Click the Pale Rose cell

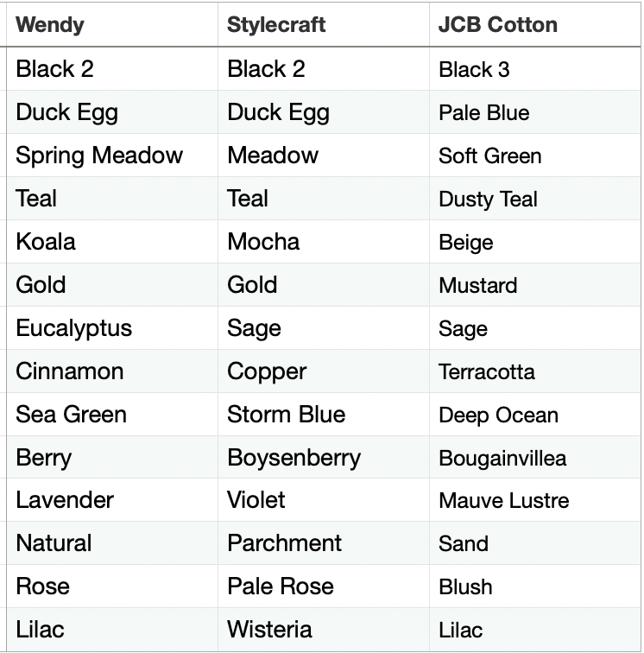pyautogui.click(x=324, y=586)
